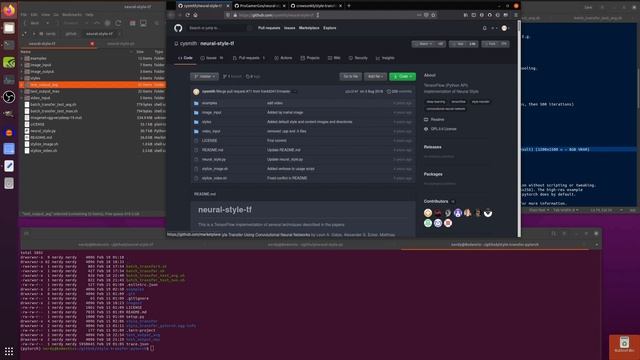640x360 pixels.
Task: Click the Name column header in file manager
Action: [25, 52]
